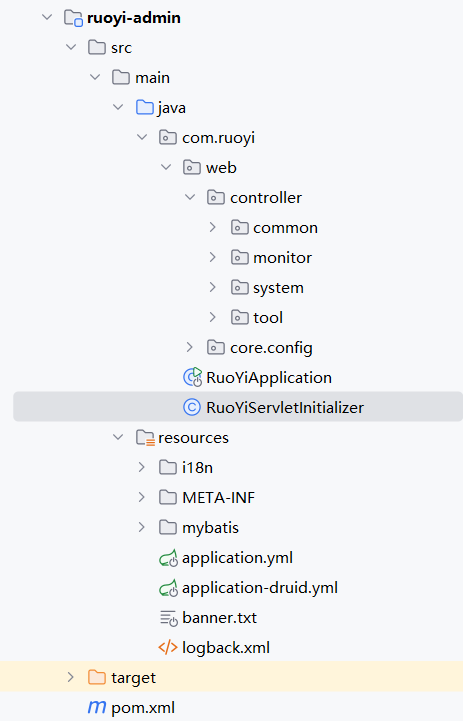463x721 pixels.
Task: Select the monitor package label
Action: pyautogui.click(x=282, y=258)
